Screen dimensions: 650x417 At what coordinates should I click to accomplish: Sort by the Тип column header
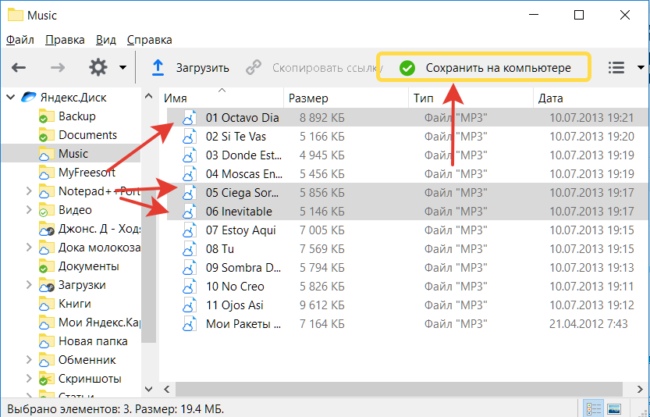tap(471, 98)
